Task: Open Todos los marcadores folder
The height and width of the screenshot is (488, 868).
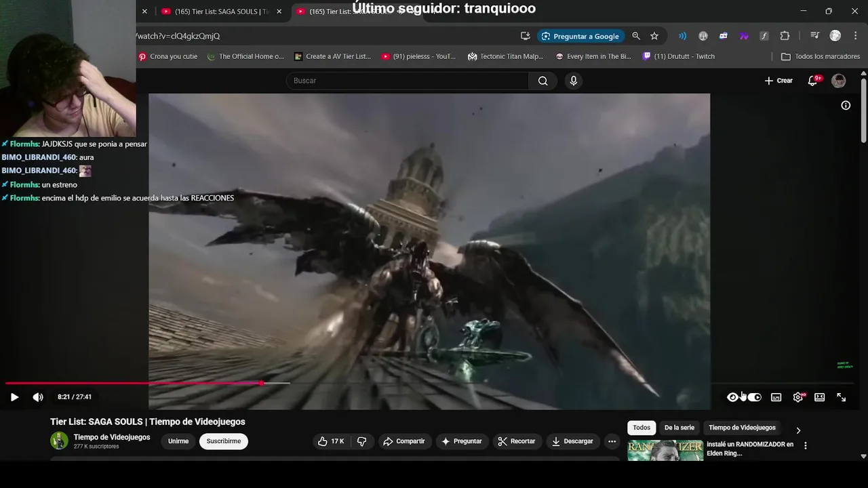Action: 821,57
